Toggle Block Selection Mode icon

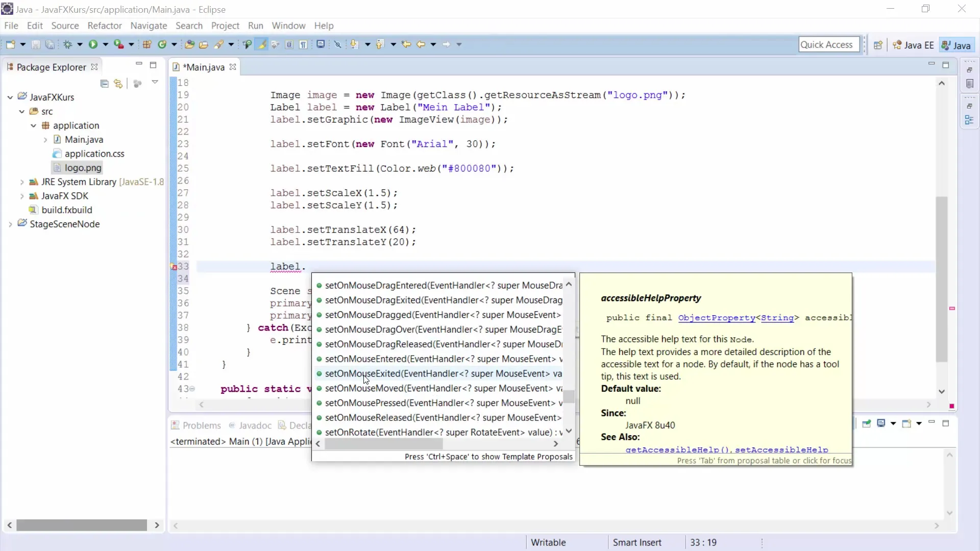point(289,45)
